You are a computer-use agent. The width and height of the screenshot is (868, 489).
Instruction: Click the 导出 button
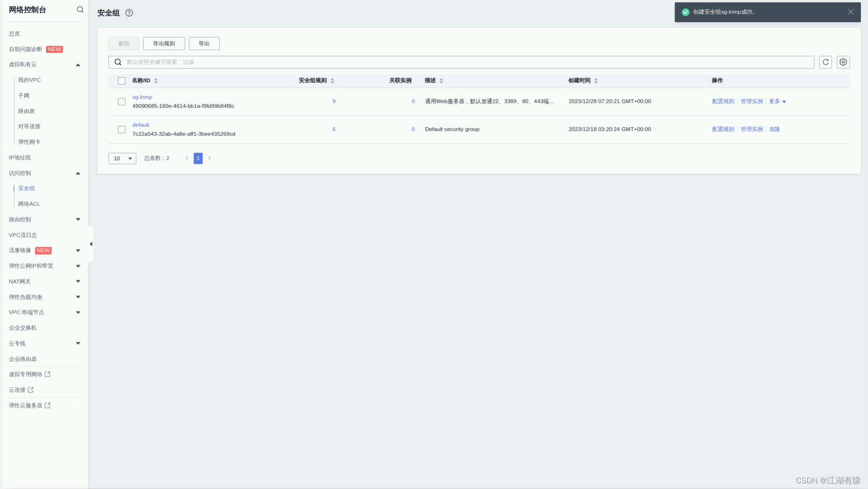[x=204, y=44]
